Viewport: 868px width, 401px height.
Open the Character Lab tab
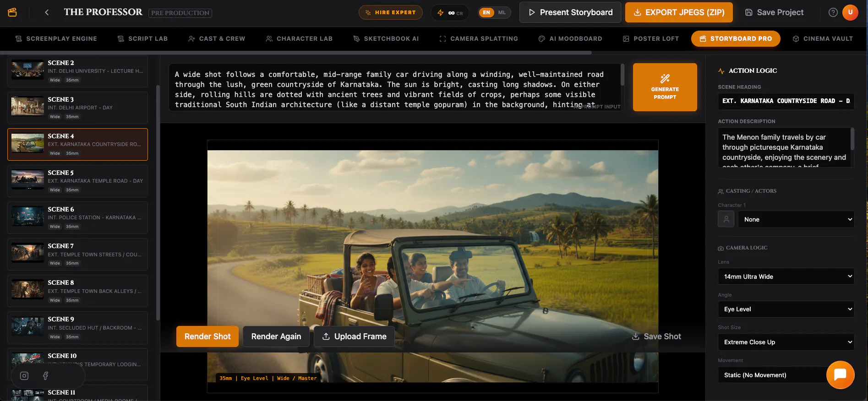pos(299,39)
